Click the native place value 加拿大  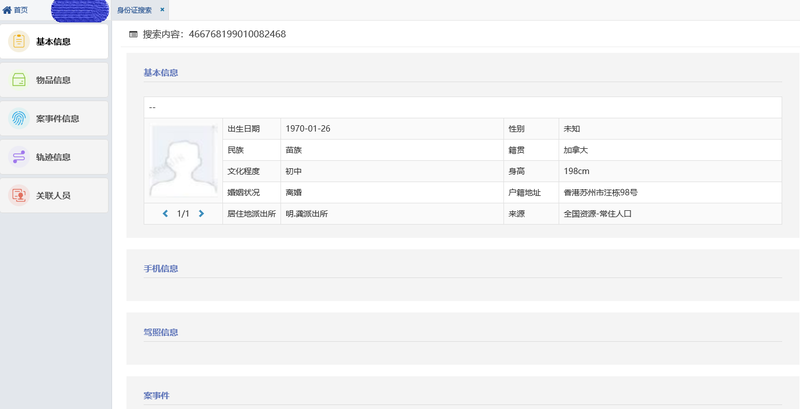[x=576, y=150]
